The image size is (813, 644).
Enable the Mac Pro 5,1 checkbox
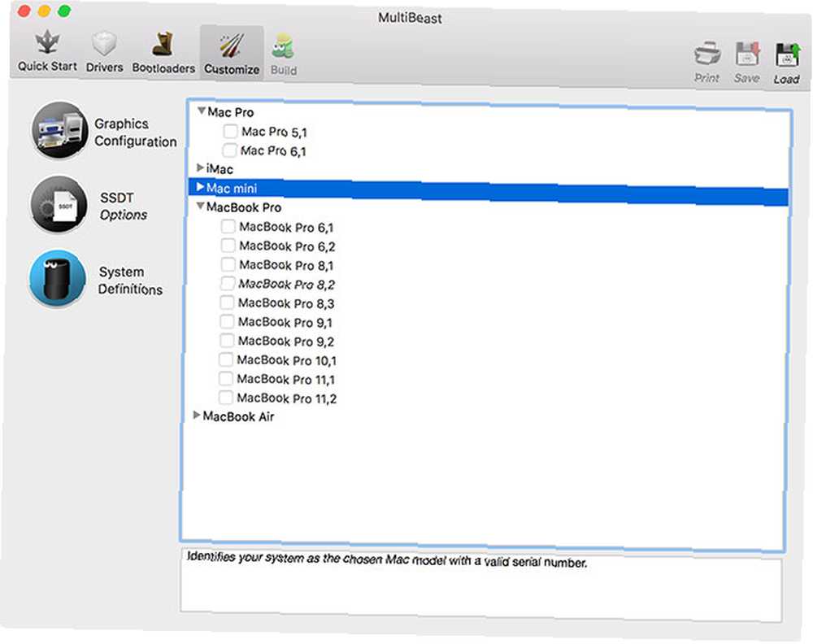point(230,131)
